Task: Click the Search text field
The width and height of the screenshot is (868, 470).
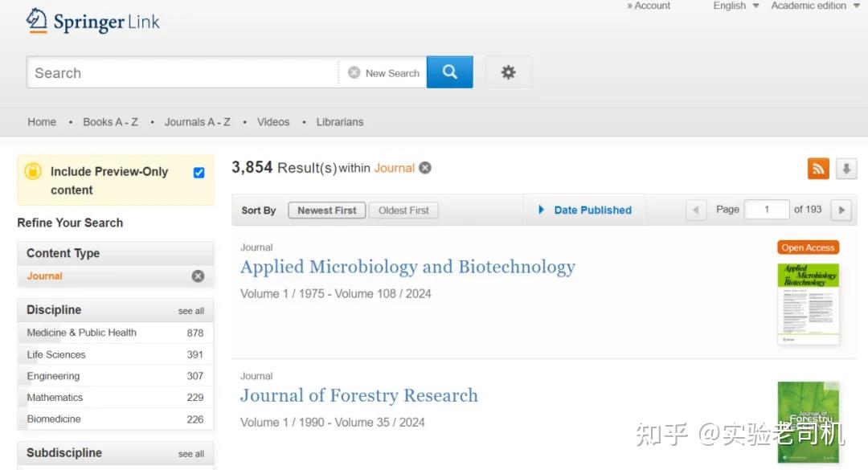Action: point(182,73)
